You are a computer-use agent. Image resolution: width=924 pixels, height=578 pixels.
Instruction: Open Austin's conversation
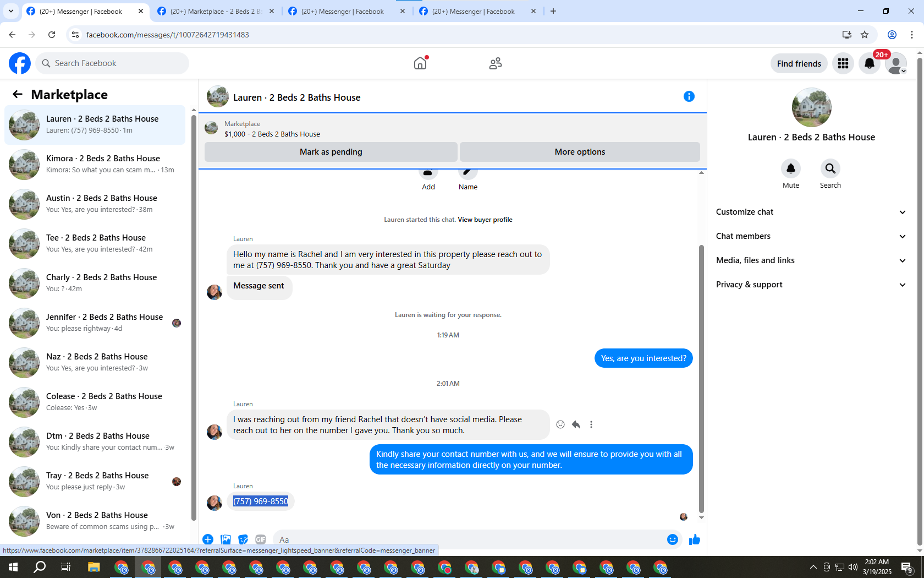pyautogui.click(x=95, y=204)
